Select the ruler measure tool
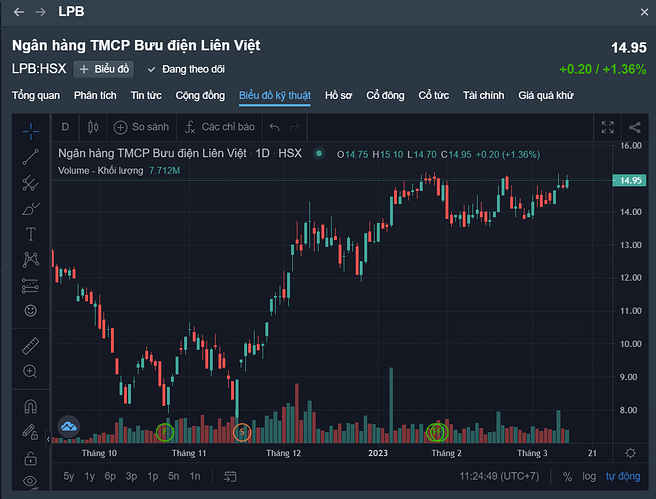The width and height of the screenshot is (656, 499). point(31,346)
